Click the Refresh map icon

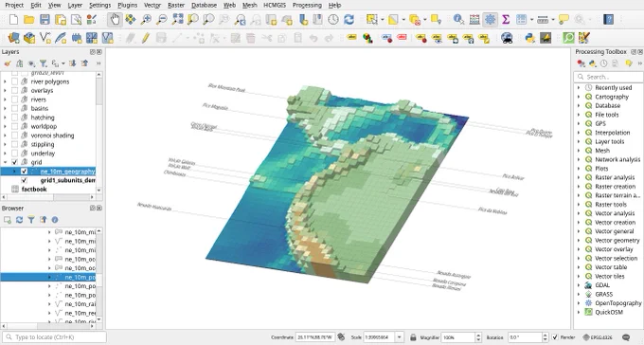click(x=349, y=19)
